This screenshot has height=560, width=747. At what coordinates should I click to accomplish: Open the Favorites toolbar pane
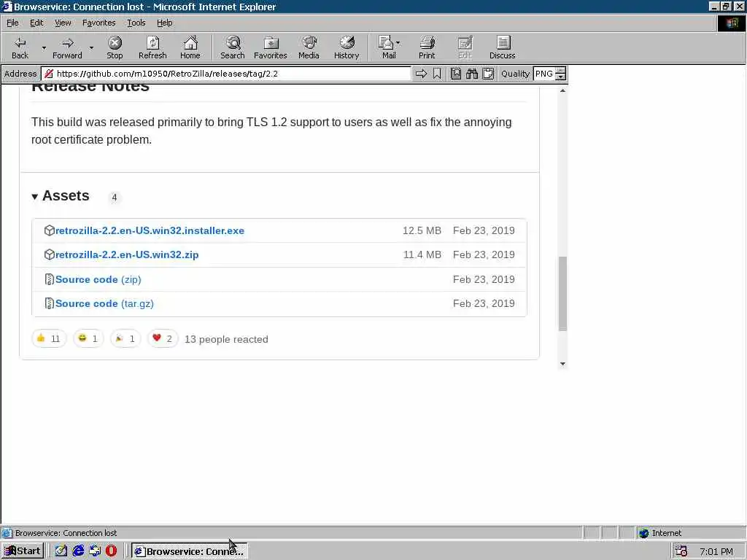[x=270, y=47]
